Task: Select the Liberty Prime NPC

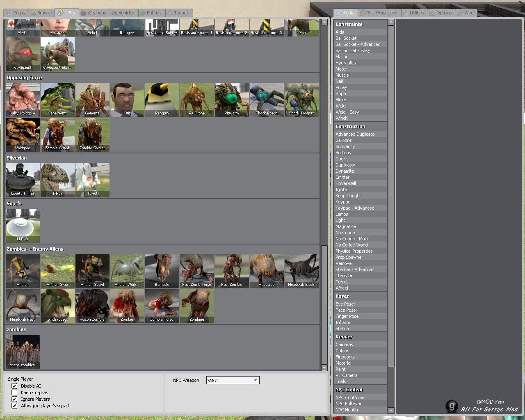Action: coord(23,180)
